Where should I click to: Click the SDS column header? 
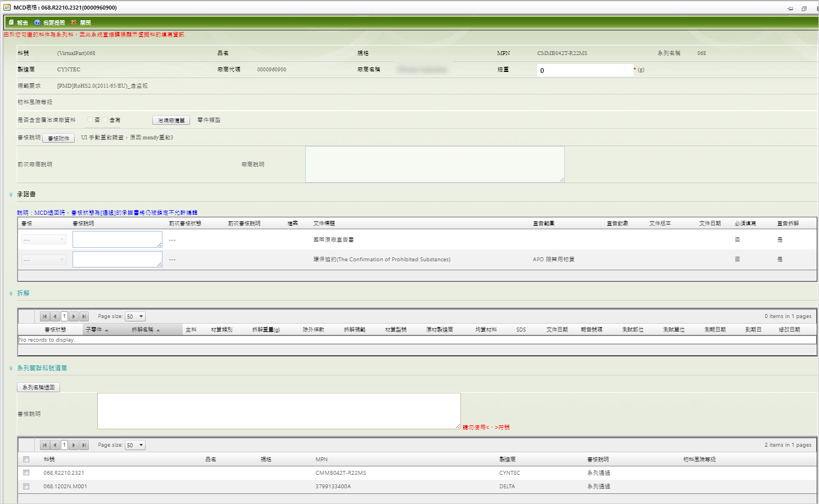[x=521, y=330]
